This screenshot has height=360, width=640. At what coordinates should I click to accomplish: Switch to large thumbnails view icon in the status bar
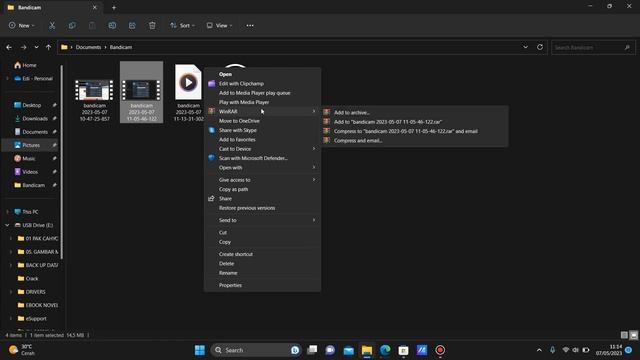click(633, 335)
